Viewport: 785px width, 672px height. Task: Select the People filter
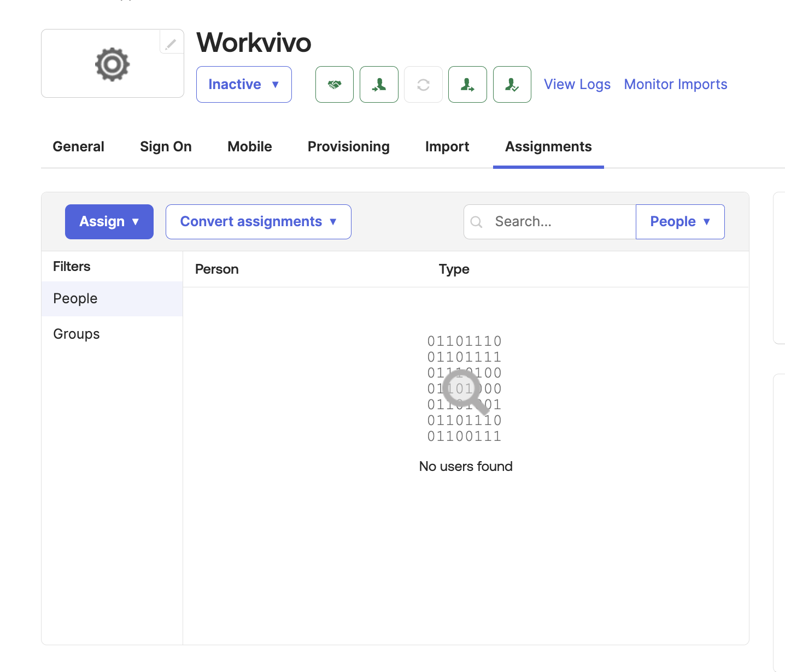click(112, 299)
